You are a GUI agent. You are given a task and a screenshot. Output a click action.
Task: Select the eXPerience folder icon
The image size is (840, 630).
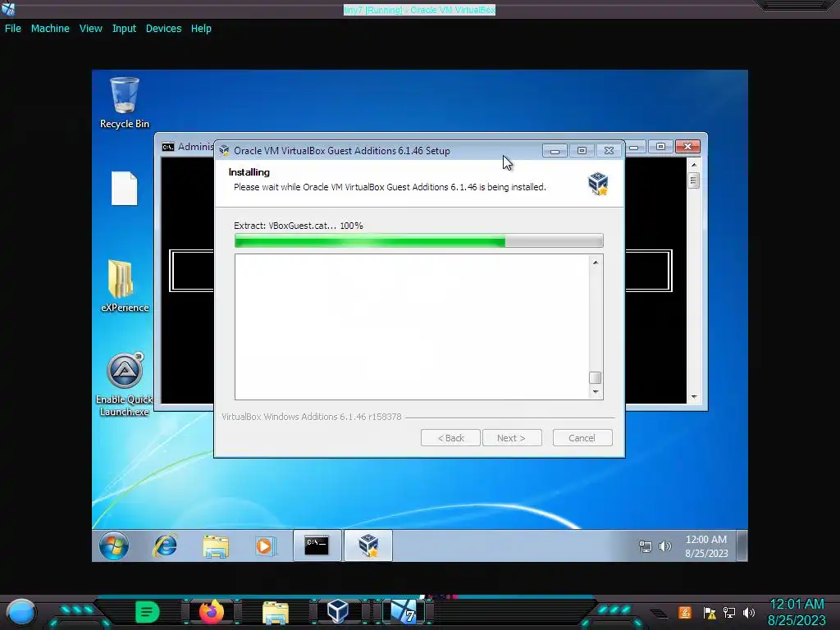[x=125, y=286]
